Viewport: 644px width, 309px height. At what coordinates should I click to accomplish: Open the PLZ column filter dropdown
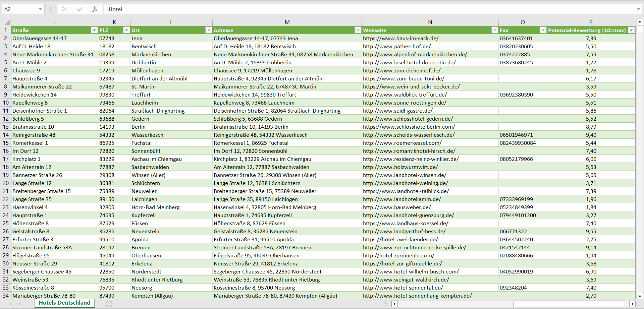pyautogui.click(x=126, y=30)
